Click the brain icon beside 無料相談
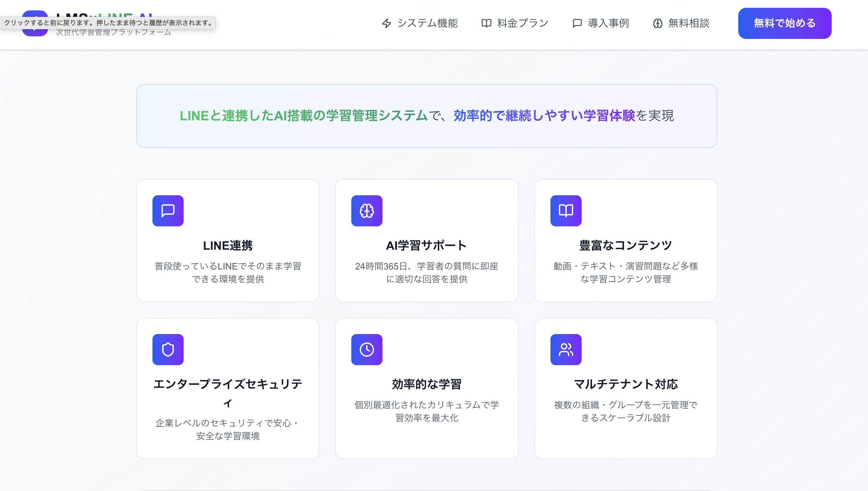Screen dimensions: 868x491 pos(657,23)
